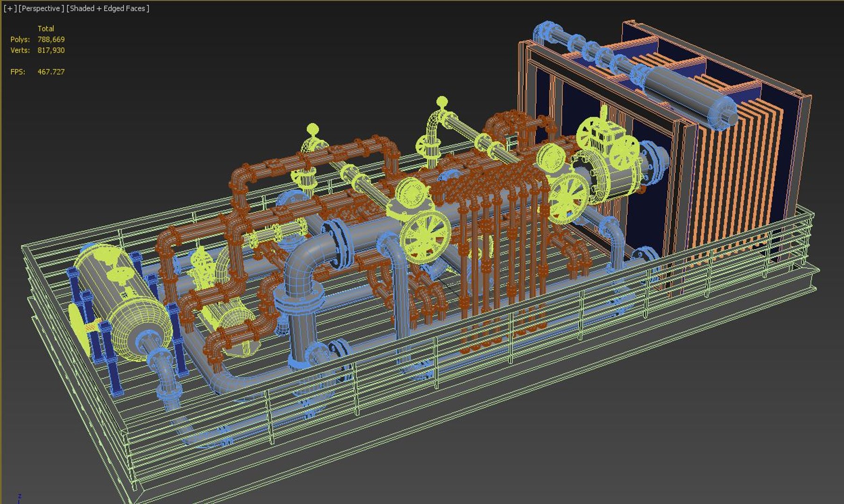Screen dimensions: 844x504
Task: Click the Total statistics heading
Action: click(46, 29)
